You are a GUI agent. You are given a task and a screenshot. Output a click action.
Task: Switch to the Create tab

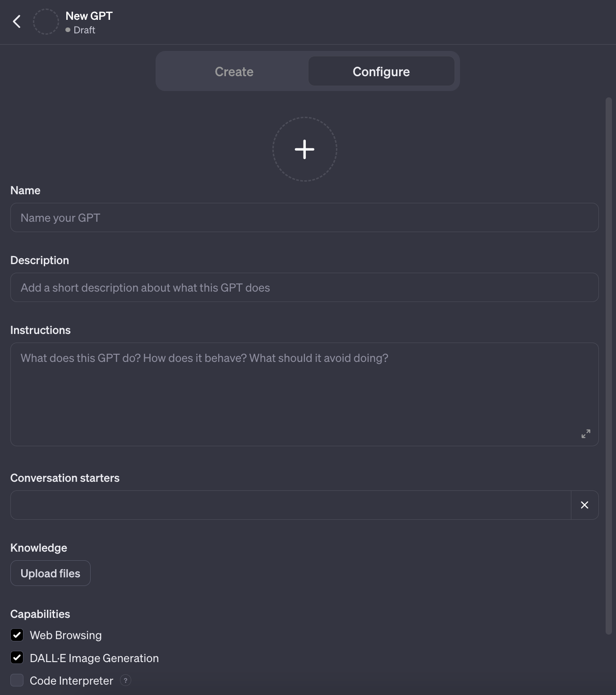(x=234, y=71)
